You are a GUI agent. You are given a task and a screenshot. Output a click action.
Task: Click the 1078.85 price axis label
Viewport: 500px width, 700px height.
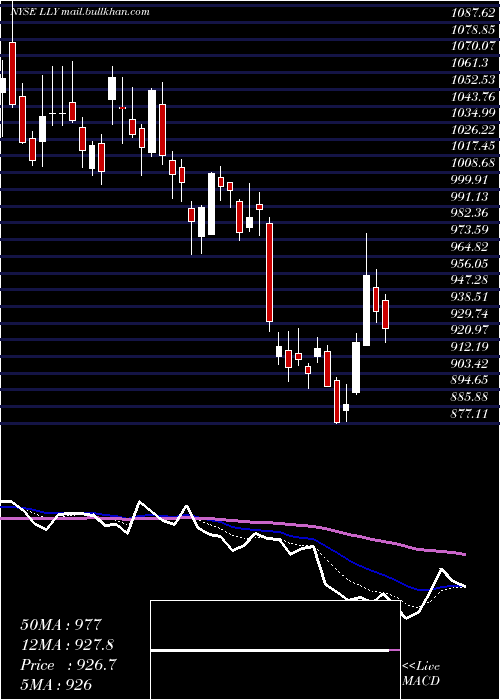473,30
